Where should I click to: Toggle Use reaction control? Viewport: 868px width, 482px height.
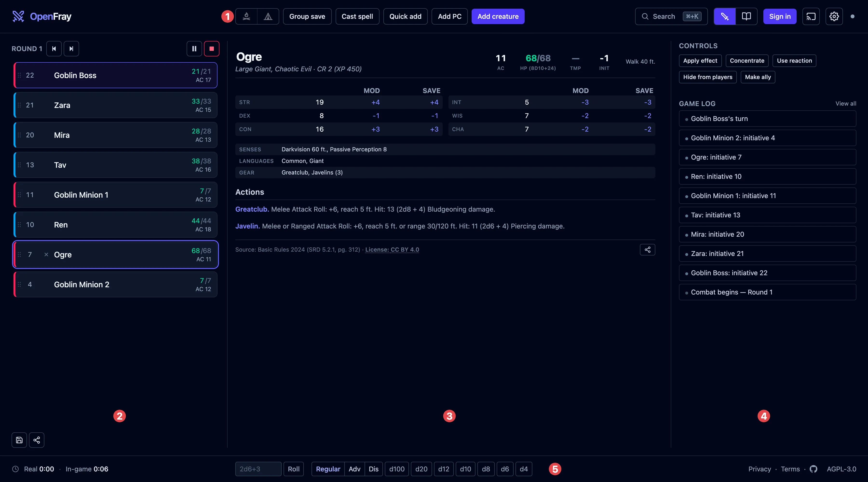(x=794, y=61)
